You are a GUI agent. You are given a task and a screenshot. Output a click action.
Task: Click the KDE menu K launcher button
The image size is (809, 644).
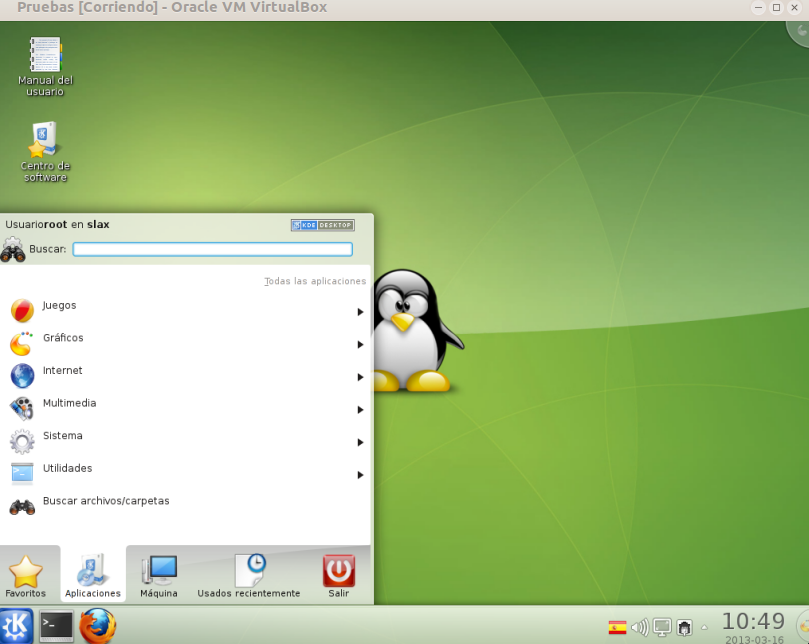14,625
